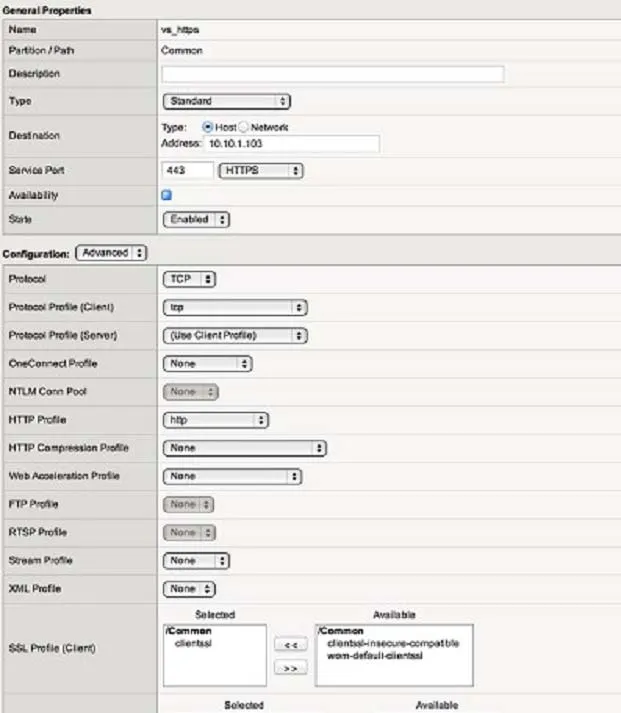Open the XML Profile dropdown
Image resolution: width=621 pixels, height=713 pixels.
tap(189, 589)
